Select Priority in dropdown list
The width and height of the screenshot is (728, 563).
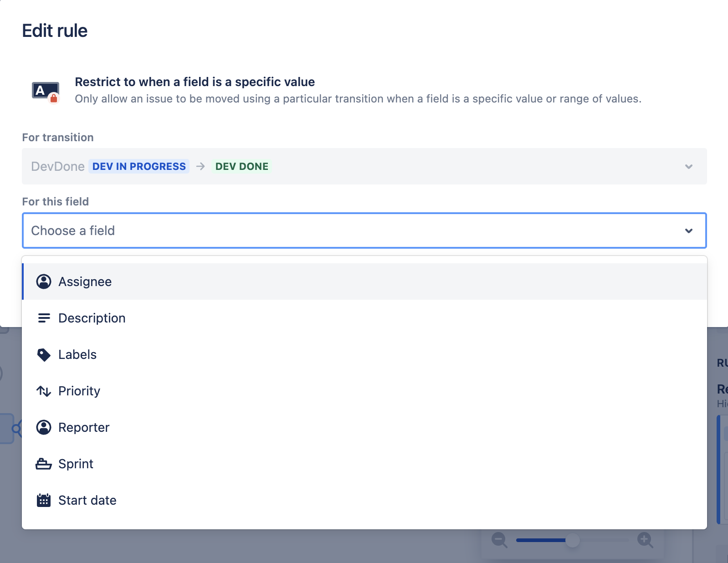coord(364,391)
